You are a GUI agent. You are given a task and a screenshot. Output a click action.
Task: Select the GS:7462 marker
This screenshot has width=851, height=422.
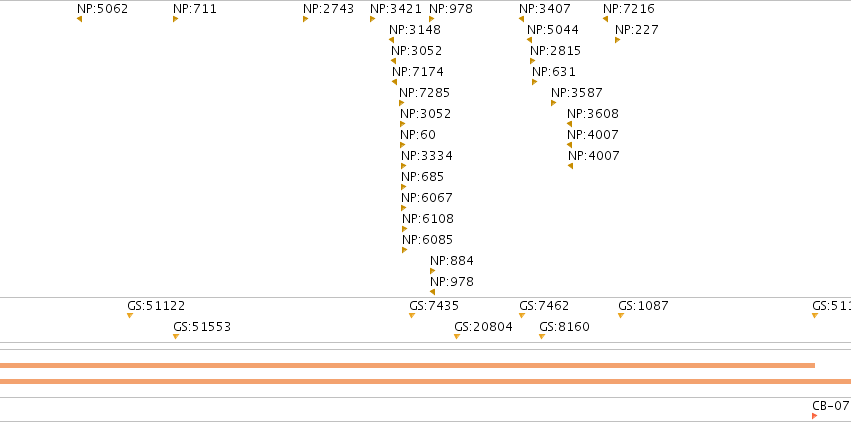[x=522, y=316]
